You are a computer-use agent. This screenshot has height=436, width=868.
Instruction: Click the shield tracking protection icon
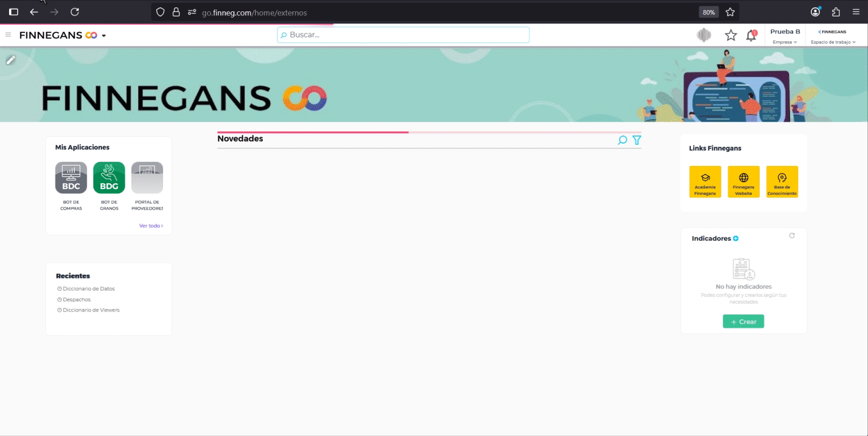click(160, 12)
